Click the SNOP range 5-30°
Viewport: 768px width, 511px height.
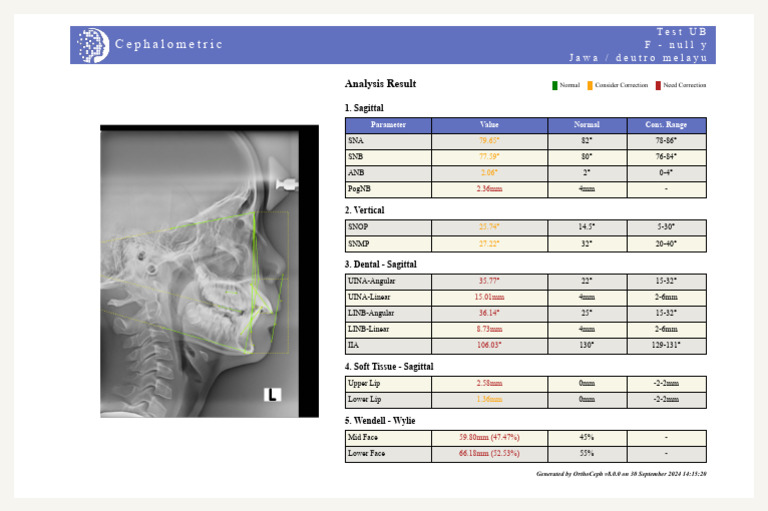(666, 227)
